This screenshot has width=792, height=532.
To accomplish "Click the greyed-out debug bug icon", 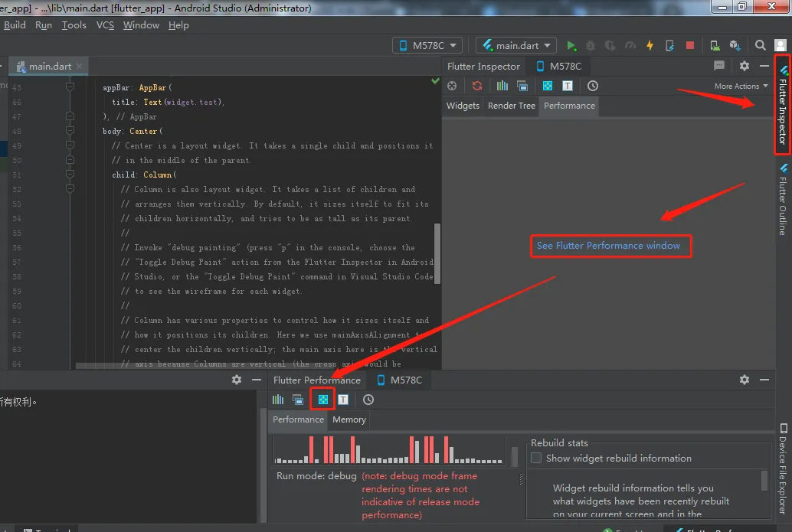I will click(591, 45).
